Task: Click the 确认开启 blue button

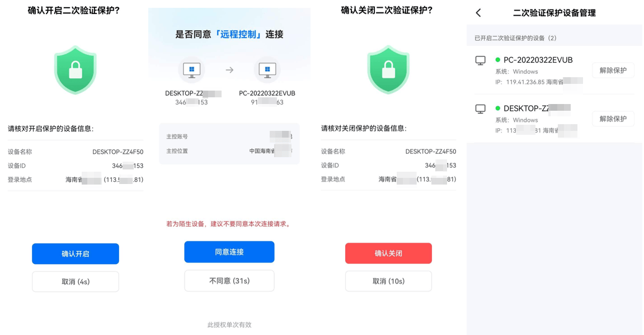Action: [76, 254]
